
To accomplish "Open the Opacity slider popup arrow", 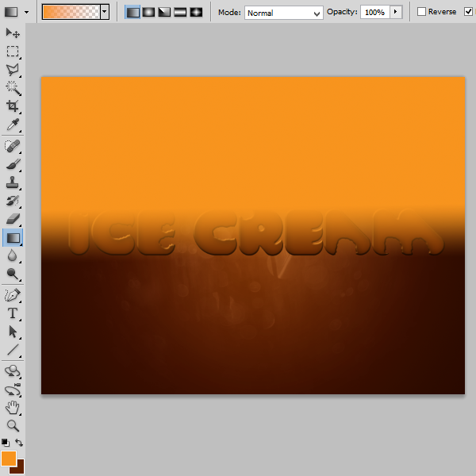I will [x=396, y=12].
